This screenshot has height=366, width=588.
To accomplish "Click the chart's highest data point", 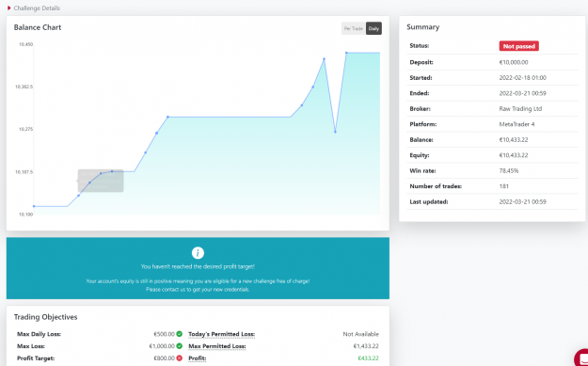I will [346, 53].
